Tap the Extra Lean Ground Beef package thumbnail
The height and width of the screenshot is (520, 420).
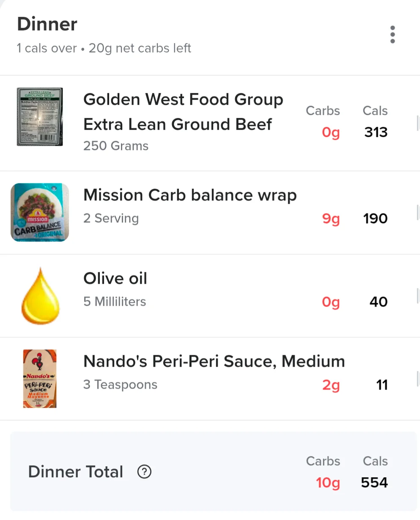pyautogui.click(x=40, y=117)
